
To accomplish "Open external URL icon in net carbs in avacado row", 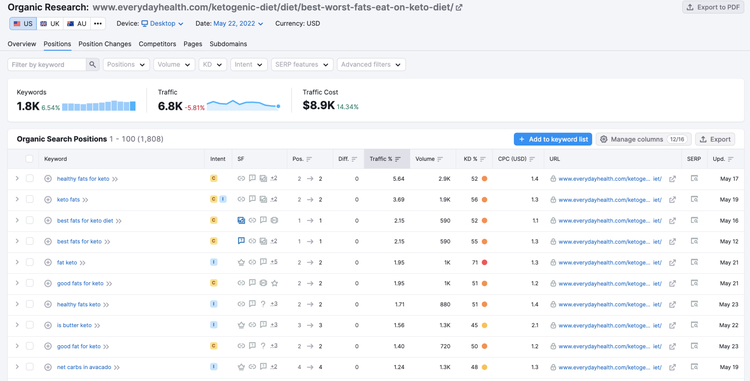I will point(672,367).
